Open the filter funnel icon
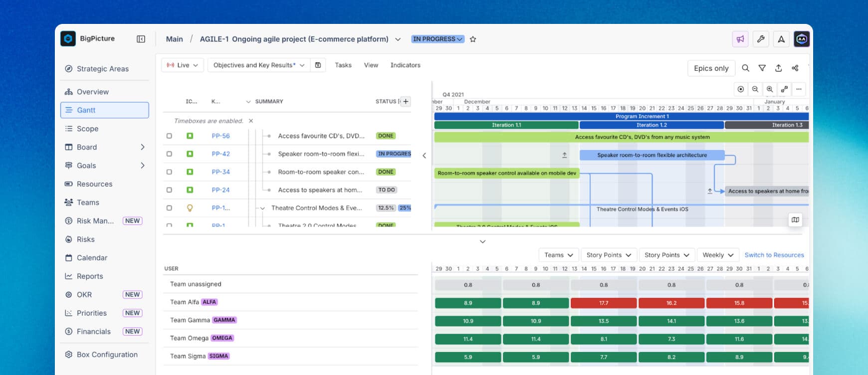The image size is (868, 375). [762, 68]
